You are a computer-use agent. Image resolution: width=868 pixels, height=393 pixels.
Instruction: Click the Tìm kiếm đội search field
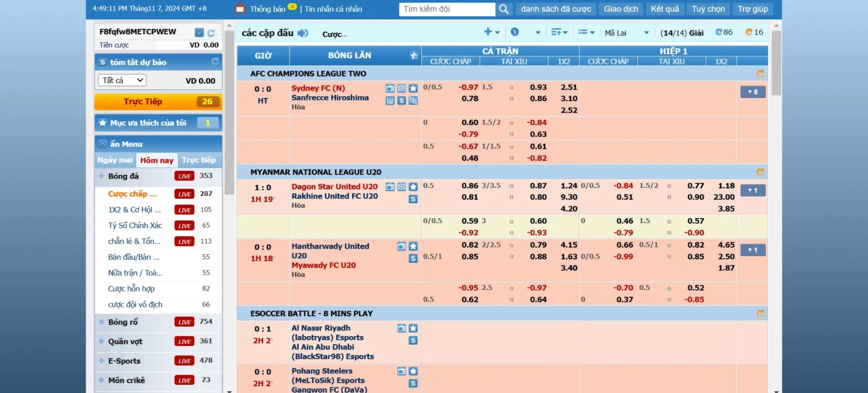pos(447,9)
